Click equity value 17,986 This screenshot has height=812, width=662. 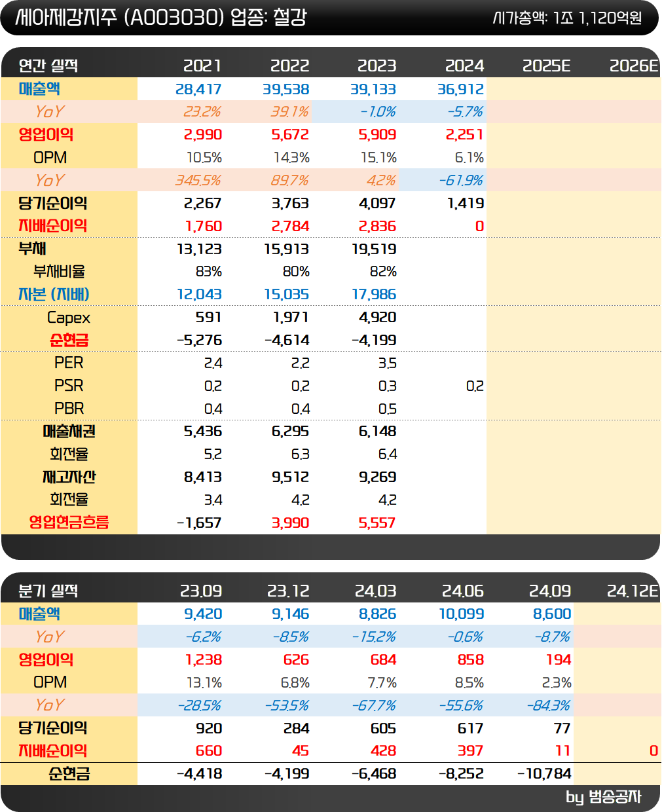coord(374,295)
